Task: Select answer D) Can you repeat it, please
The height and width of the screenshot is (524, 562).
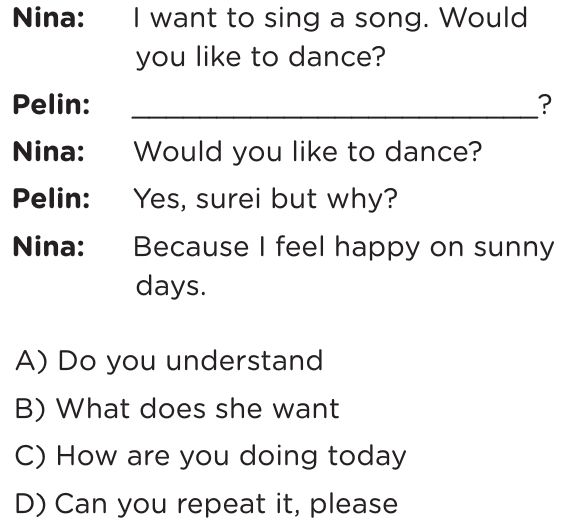Action: coord(206,504)
